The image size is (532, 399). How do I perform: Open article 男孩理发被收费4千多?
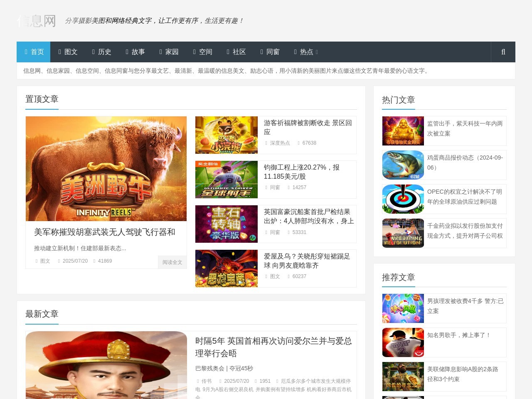465,306
